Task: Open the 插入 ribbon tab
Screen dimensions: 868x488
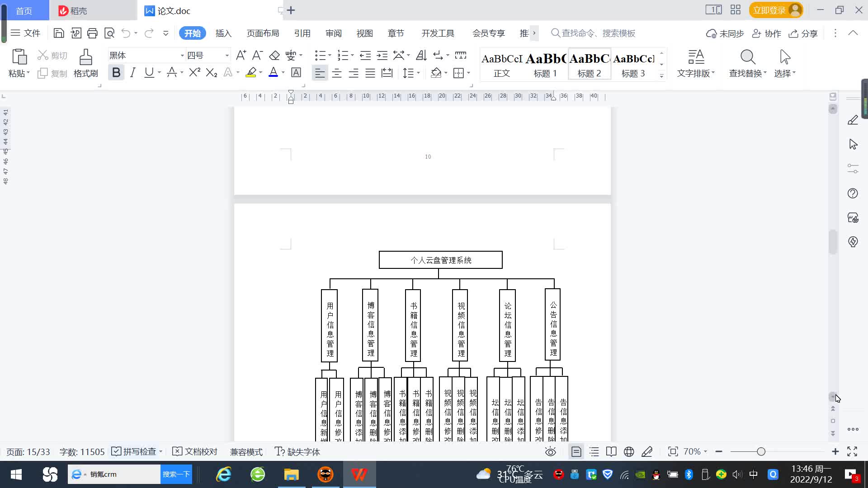Action: click(223, 33)
